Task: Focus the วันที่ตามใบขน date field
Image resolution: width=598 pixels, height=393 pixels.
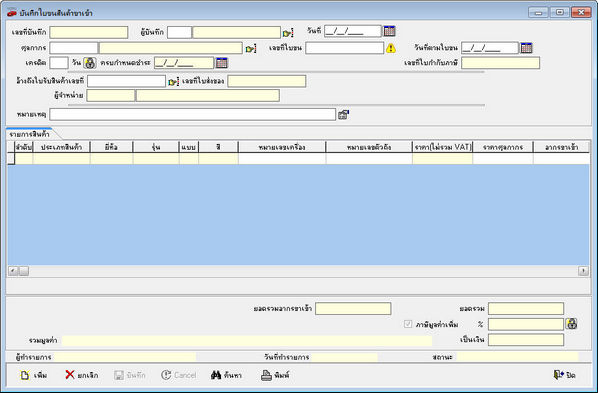Action: coord(490,48)
